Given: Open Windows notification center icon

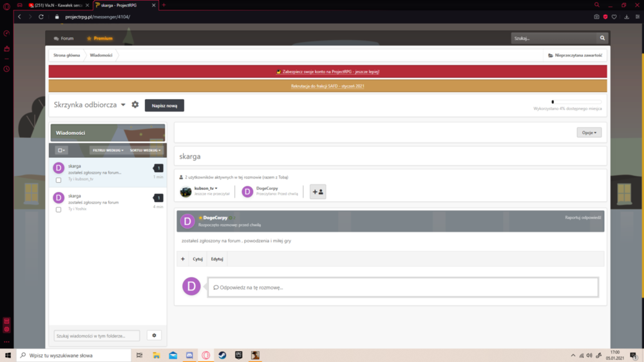Looking at the screenshot, I should click(x=634, y=356).
